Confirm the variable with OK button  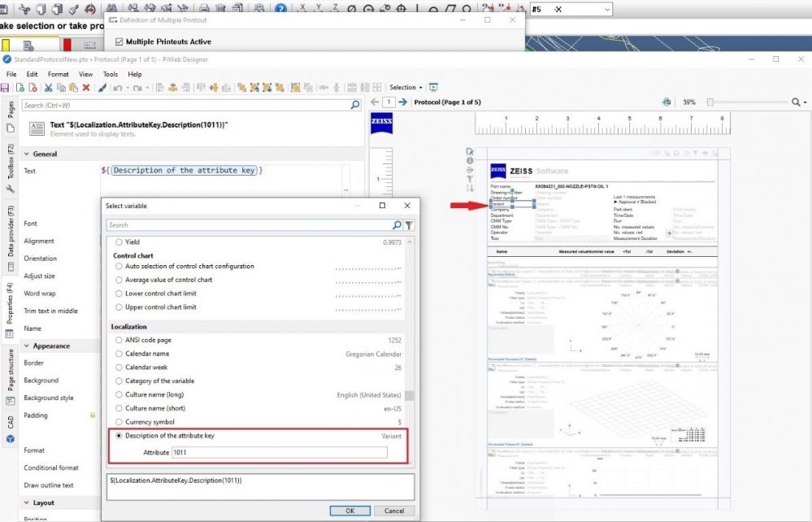(x=350, y=511)
